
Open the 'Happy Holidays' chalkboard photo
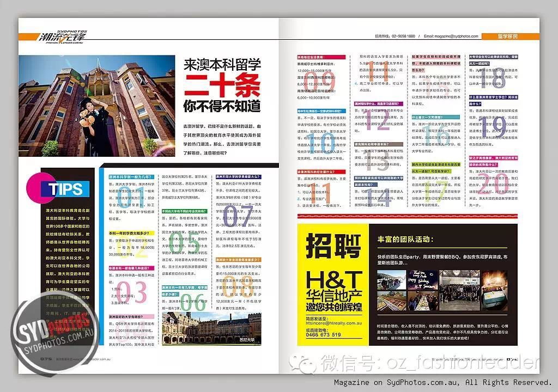tap(423, 280)
